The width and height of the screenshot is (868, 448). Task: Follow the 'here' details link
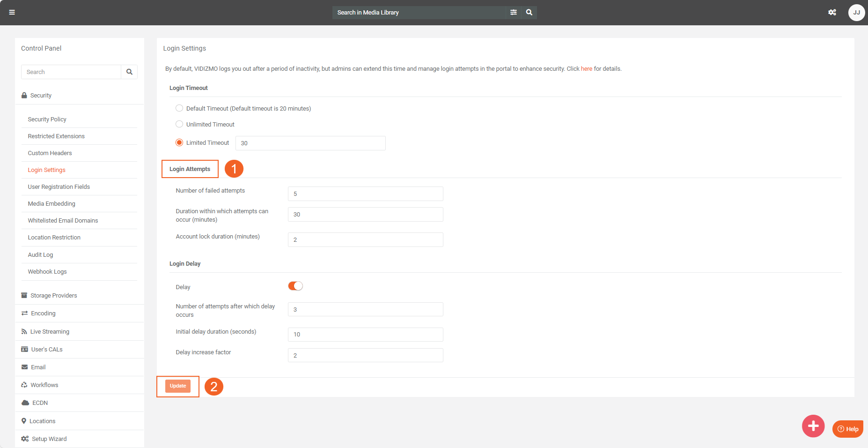click(x=586, y=69)
